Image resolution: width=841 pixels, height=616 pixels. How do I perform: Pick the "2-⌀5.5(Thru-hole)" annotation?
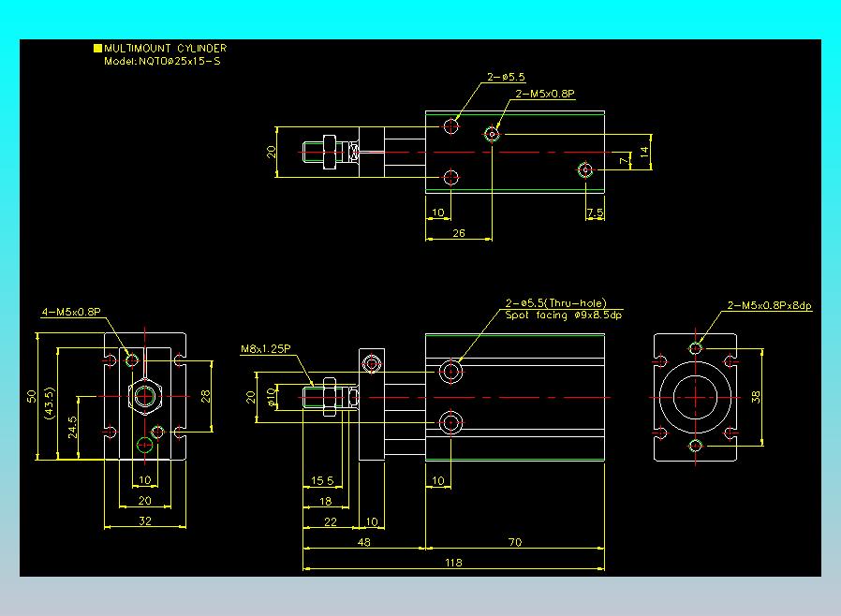coord(555,303)
